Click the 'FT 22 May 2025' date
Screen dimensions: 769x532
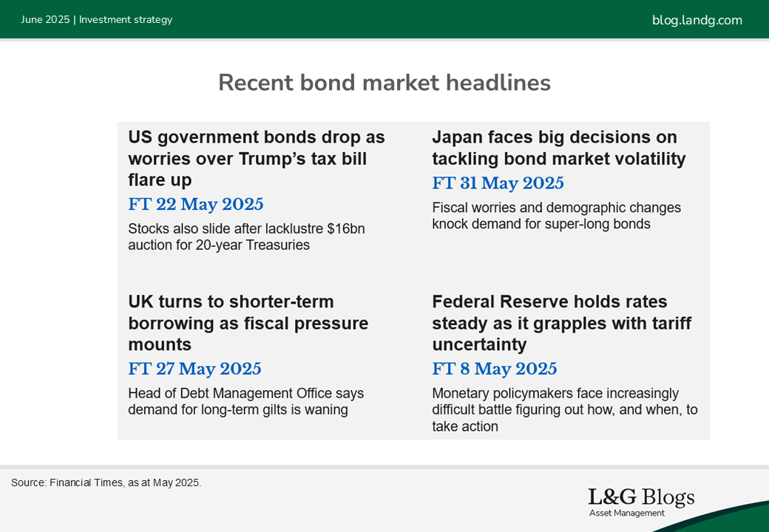click(x=196, y=204)
